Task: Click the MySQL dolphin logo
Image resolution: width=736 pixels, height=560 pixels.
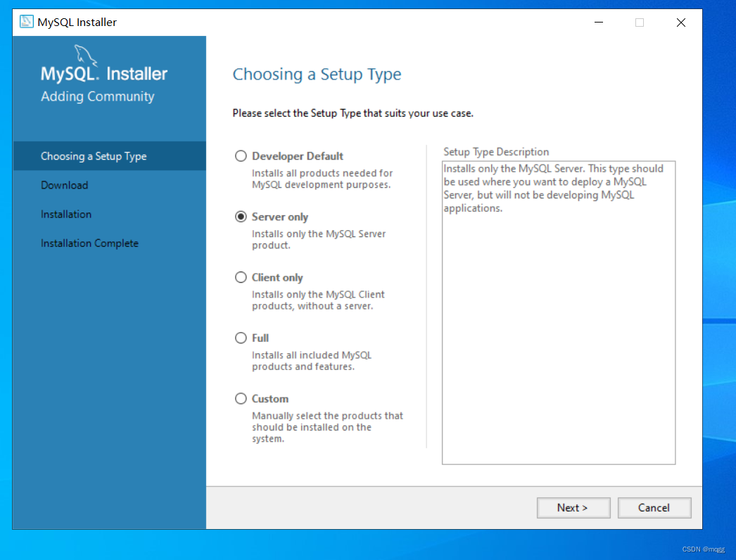Action: click(x=85, y=56)
